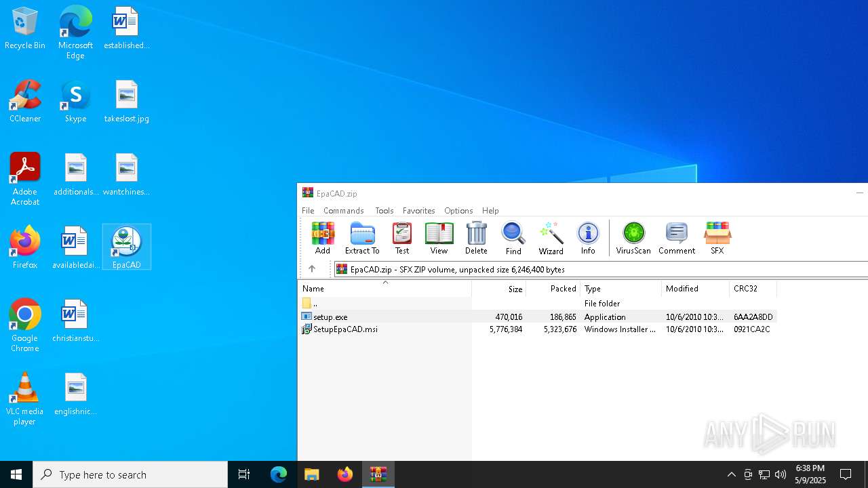Open Task View from taskbar
The width and height of the screenshot is (868, 488).
[244, 474]
